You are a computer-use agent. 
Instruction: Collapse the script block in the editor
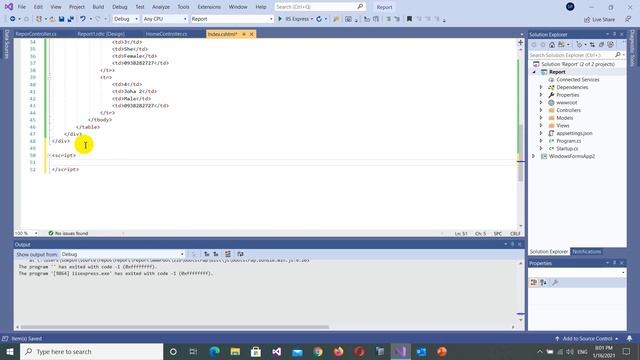49,156
